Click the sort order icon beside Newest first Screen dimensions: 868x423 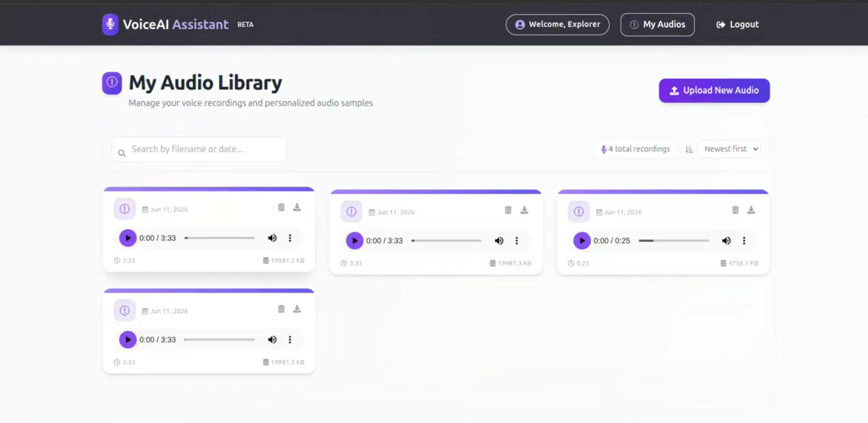click(x=689, y=149)
